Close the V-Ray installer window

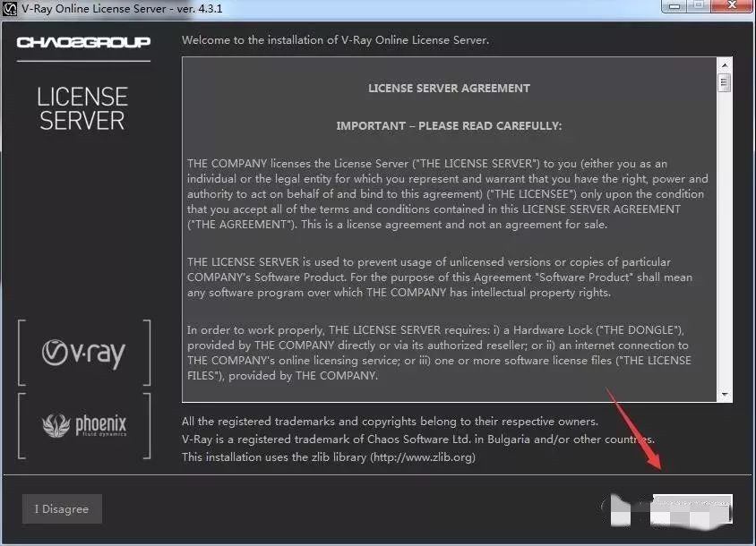732,5
